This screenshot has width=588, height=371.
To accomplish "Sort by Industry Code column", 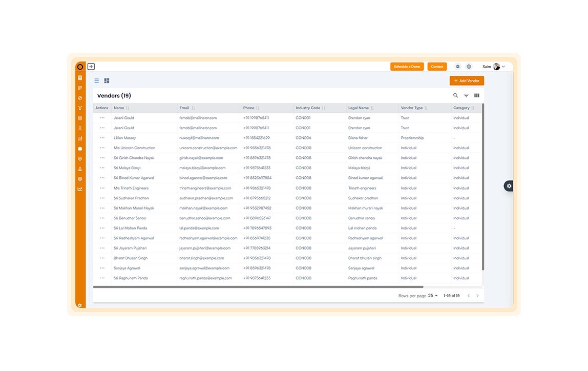I will 324,108.
